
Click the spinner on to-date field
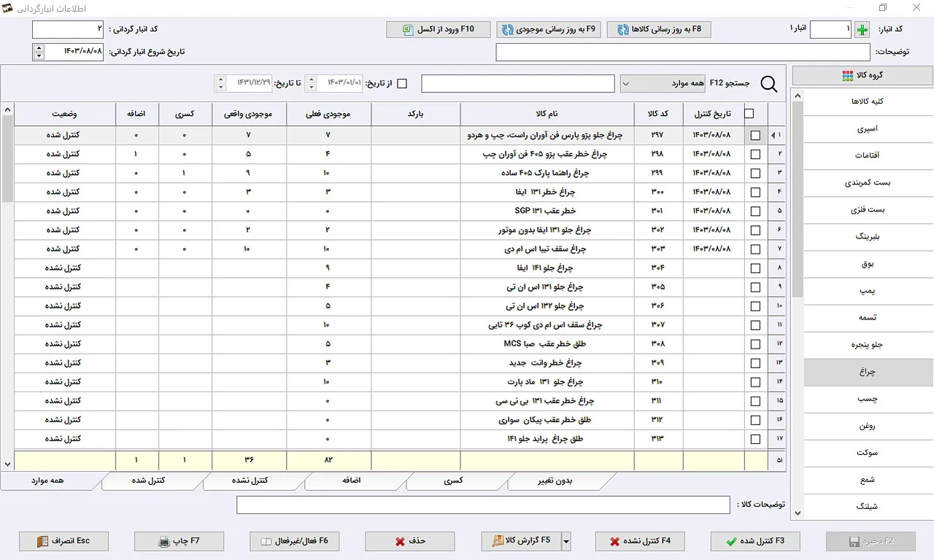coord(222,83)
